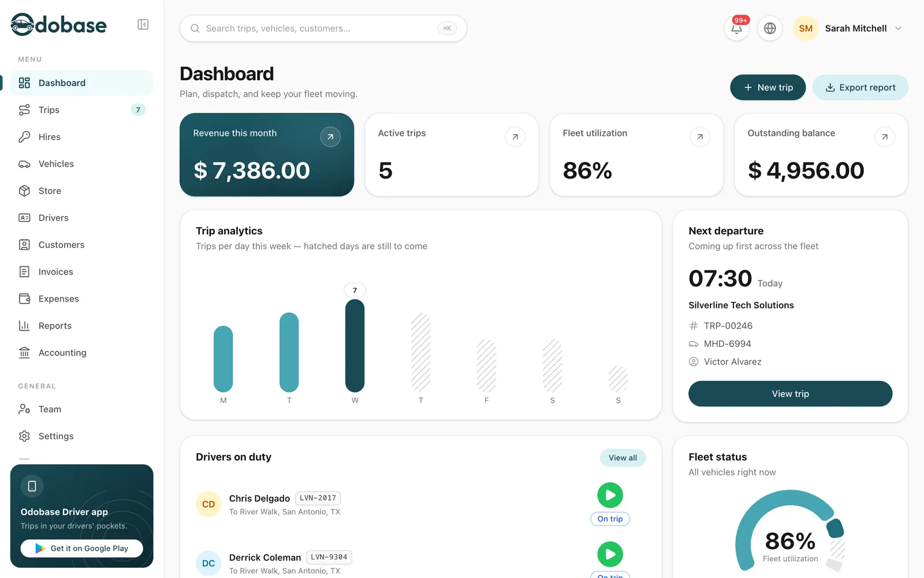
Task: Open Customers page
Action: (82, 245)
